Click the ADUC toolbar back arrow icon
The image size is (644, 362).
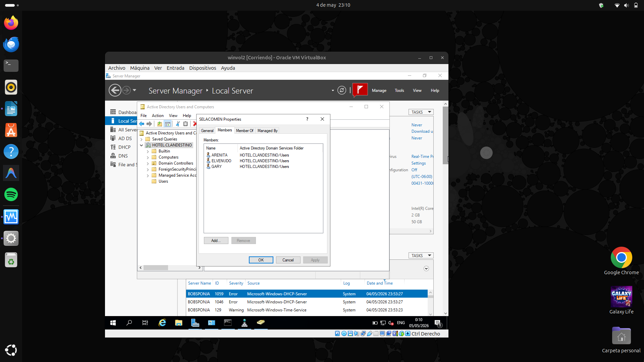[142, 124]
